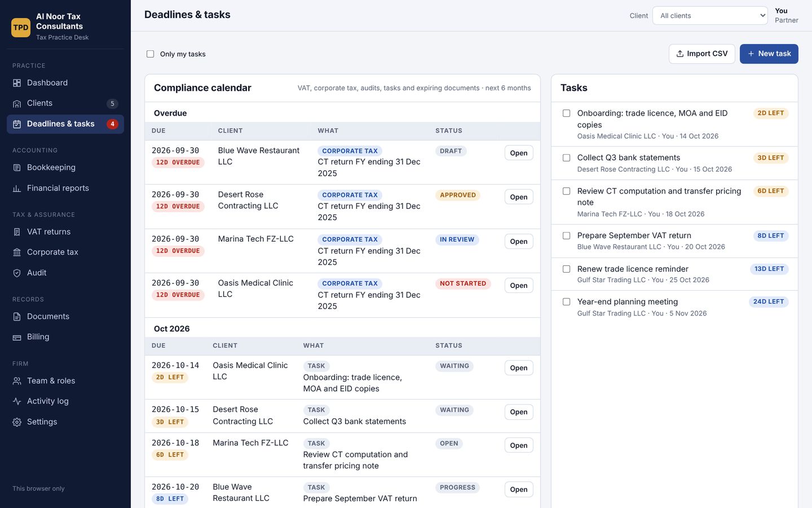Image resolution: width=812 pixels, height=508 pixels.
Task: Click the Activity log pulse icon
Action: click(17, 401)
